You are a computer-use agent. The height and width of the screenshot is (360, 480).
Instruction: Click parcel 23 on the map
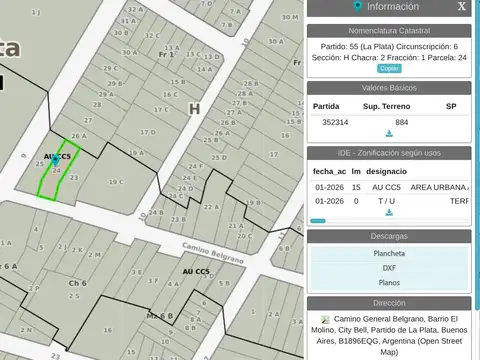[x=74, y=178]
